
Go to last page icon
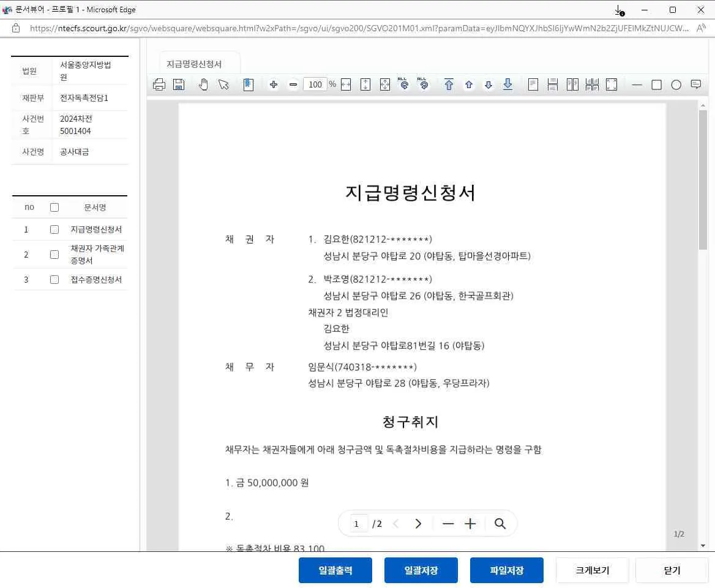pos(507,84)
